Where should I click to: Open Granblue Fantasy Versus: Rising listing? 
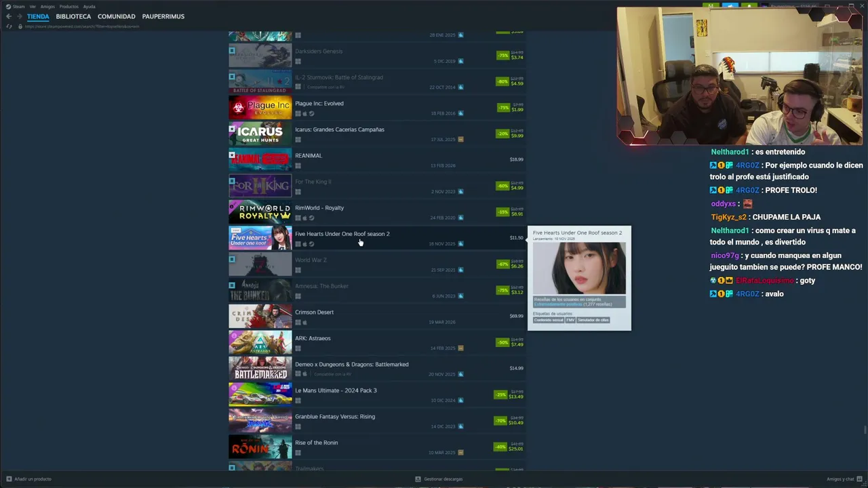pos(377,421)
